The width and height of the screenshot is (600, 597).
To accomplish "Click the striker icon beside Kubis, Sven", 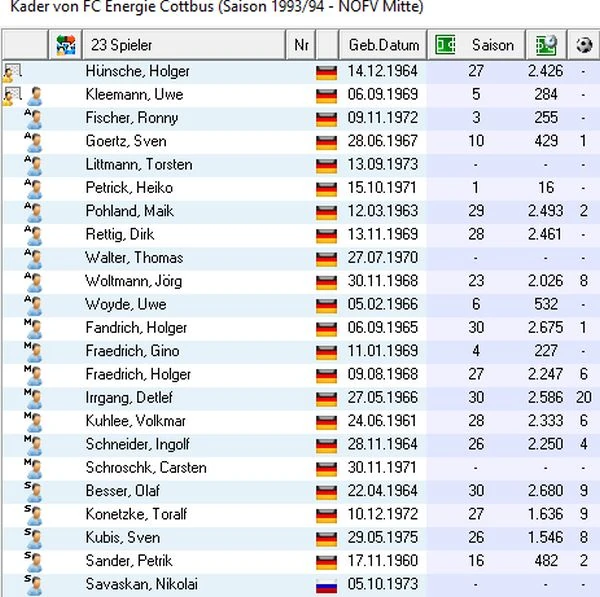I will (33, 539).
